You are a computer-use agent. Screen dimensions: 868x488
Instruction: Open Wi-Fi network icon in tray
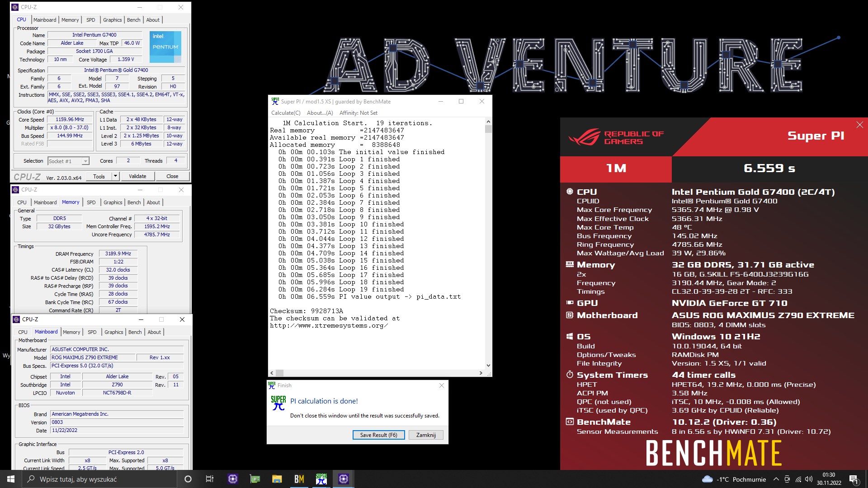click(x=798, y=479)
